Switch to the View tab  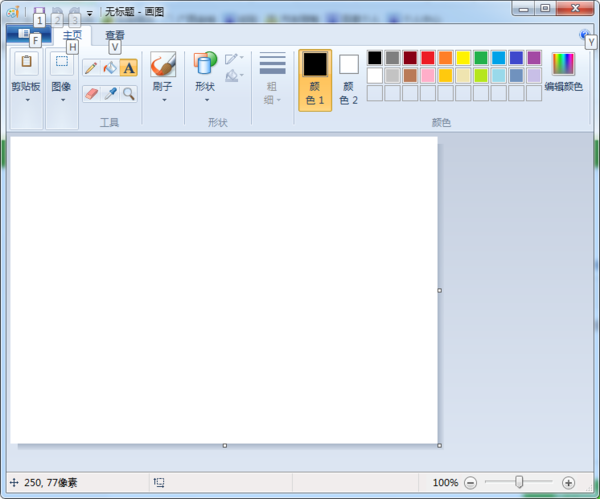click(115, 36)
